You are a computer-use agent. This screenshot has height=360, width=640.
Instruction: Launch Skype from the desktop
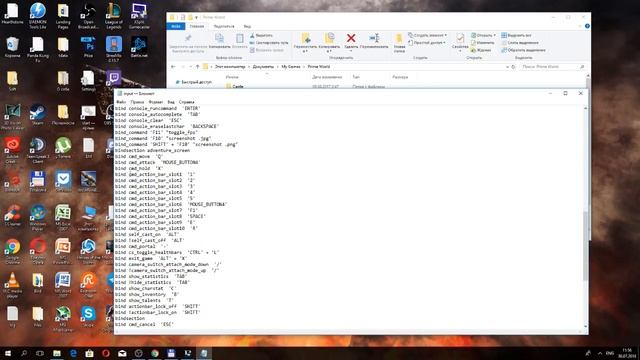click(x=88, y=317)
